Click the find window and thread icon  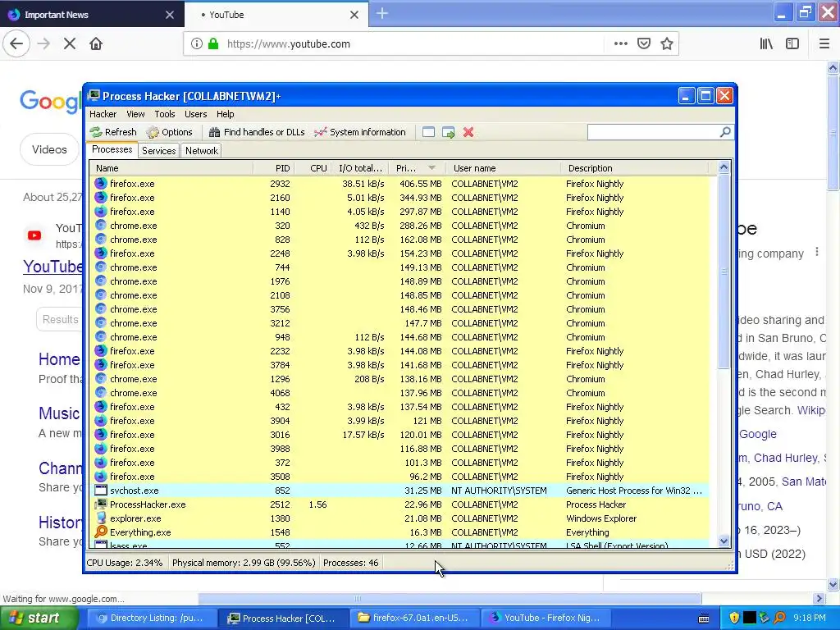pyautogui.click(x=449, y=132)
